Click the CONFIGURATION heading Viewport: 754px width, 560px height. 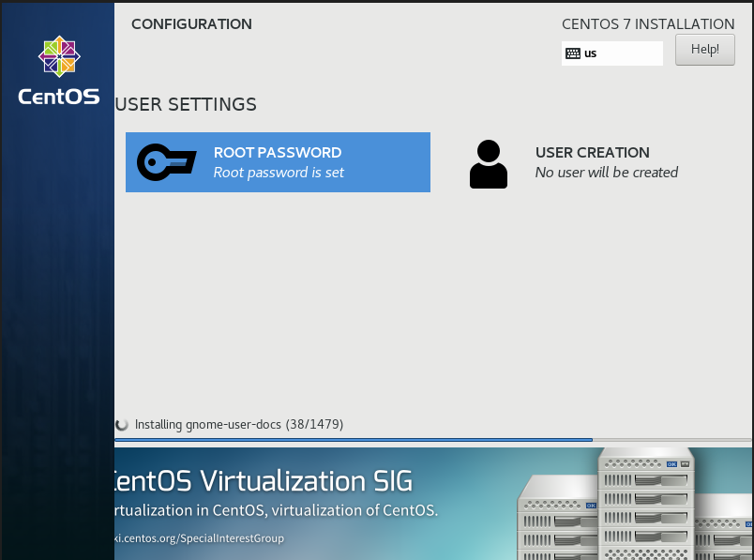(x=191, y=24)
